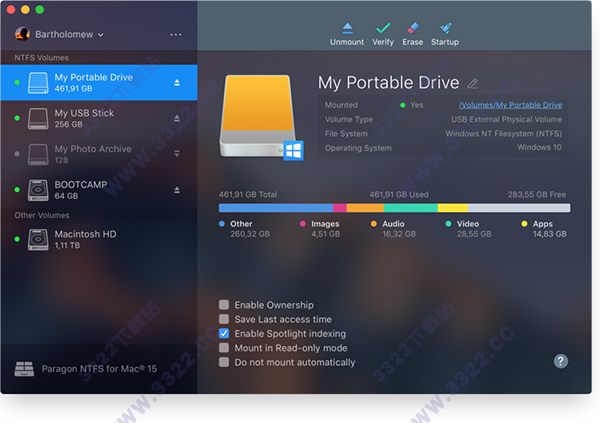600x423 pixels.
Task: Unmount the selected drive from toolbar
Action: click(x=347, y=34)
